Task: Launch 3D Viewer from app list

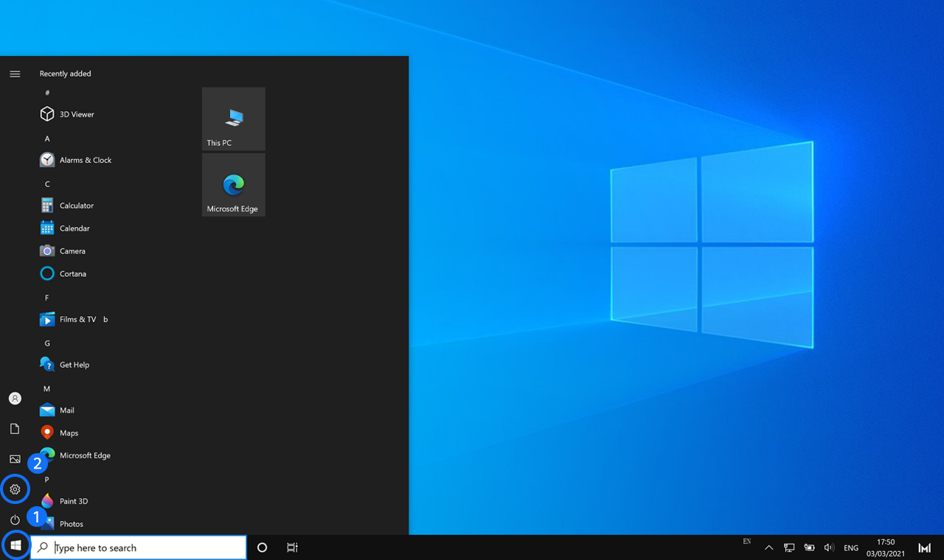Action: tap(77, 114)
